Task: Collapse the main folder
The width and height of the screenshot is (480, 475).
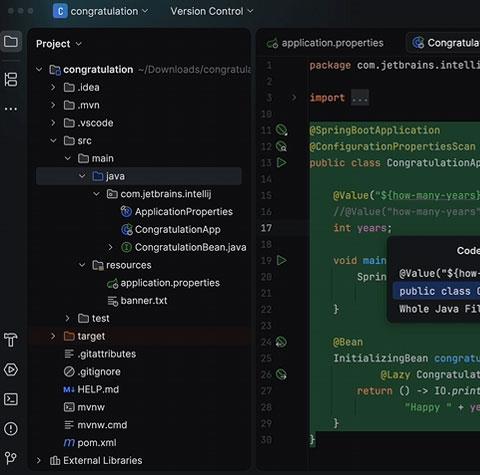Action: pyautogui.click(x=68, y=158)
